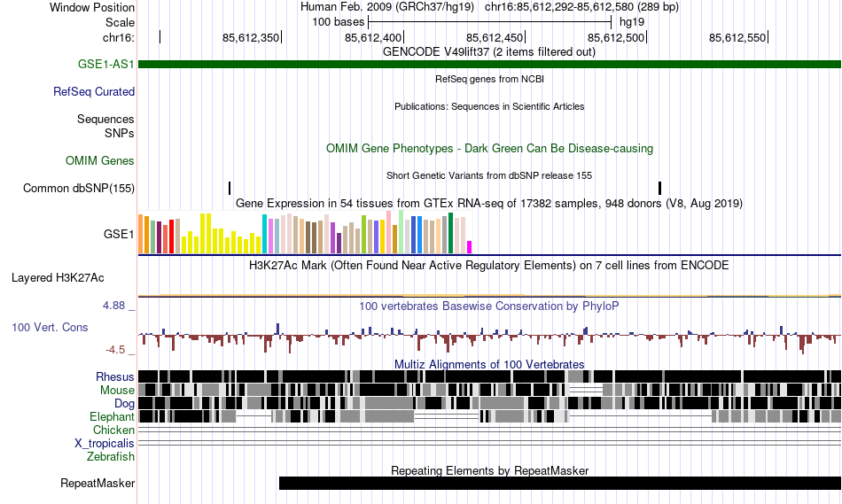Open the Common dbSNP(155) track label
Image resolution: width=842 pixels, height=504 pixels.
click(79, 189)
